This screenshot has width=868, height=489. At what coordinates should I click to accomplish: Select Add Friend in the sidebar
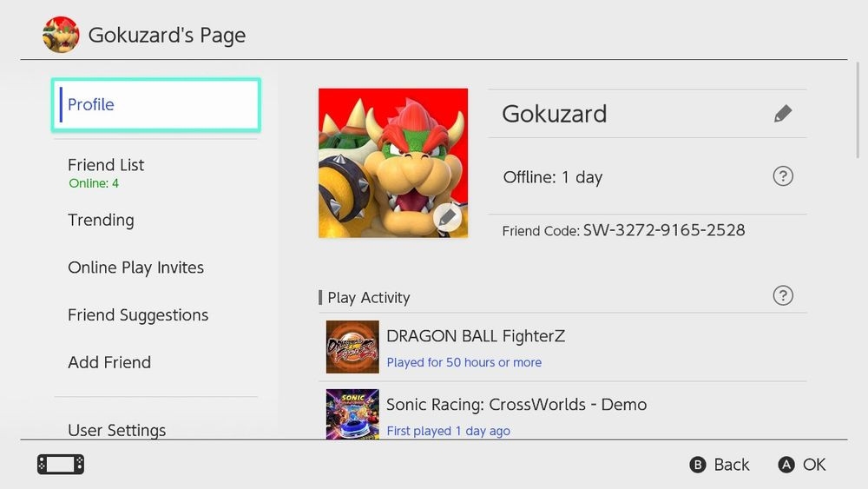[x=109, y=362]
